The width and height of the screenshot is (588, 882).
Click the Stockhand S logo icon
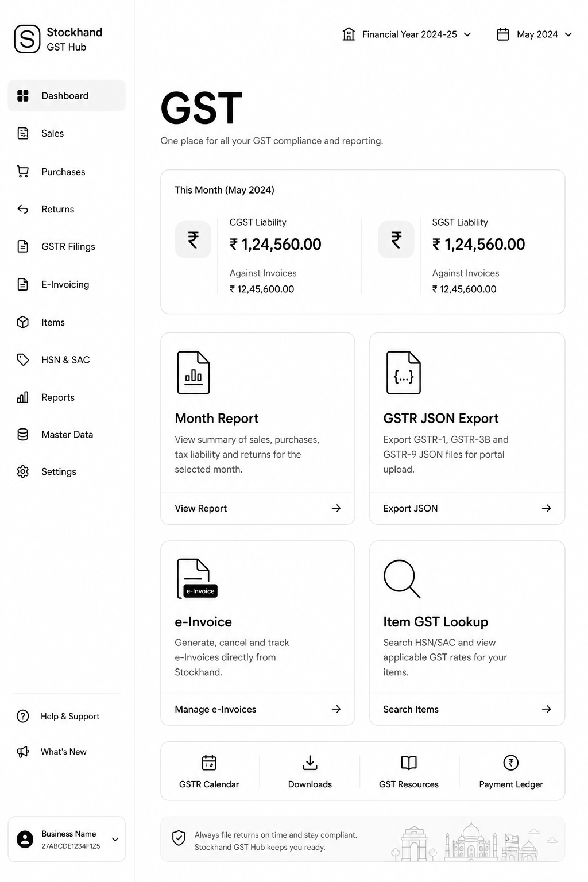tap(27, 39)
